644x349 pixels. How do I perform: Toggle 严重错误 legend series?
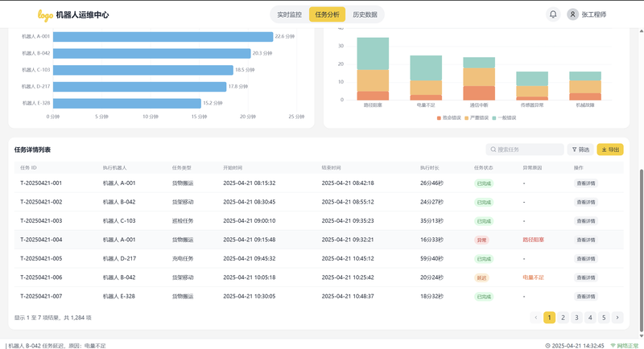[x=477, y=117]
